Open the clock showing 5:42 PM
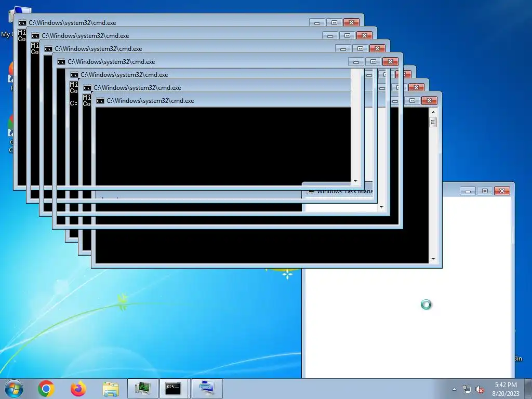 pos(506,389)
